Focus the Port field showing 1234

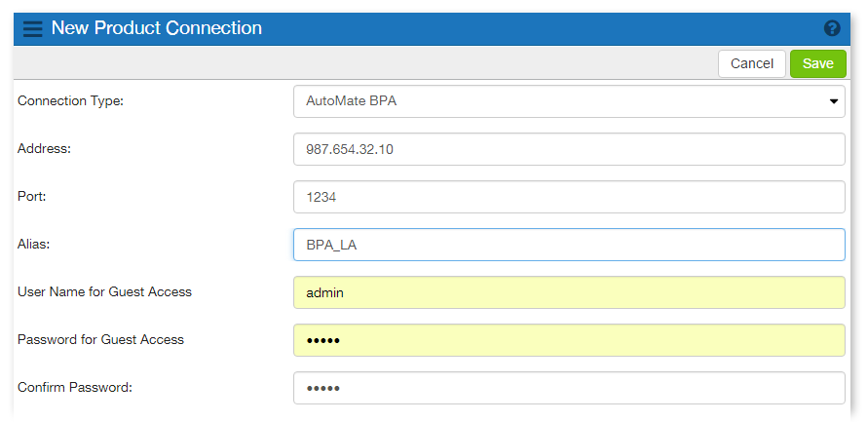coord(568,197)
